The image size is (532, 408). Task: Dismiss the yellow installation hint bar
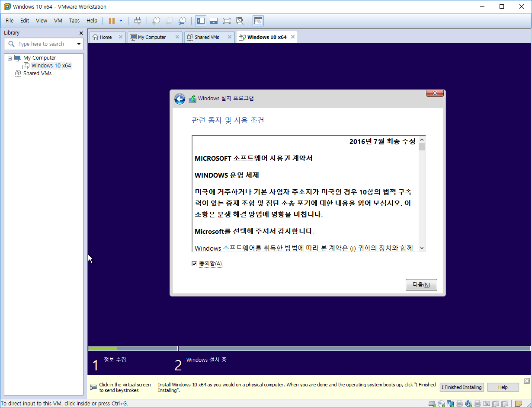click(526, 381)
